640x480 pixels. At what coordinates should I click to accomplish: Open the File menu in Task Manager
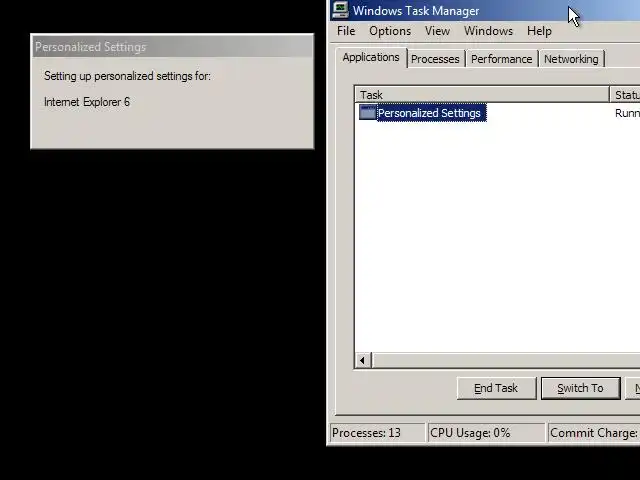coord(346,31)
